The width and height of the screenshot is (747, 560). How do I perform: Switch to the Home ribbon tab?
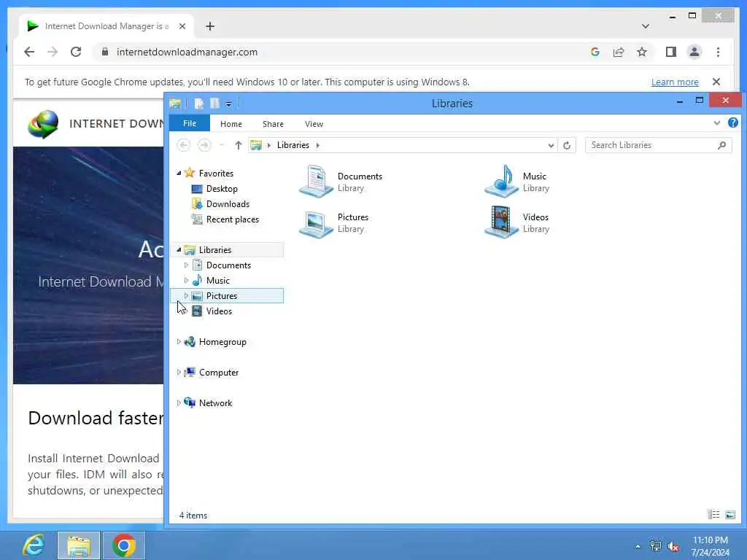point(231,124)
